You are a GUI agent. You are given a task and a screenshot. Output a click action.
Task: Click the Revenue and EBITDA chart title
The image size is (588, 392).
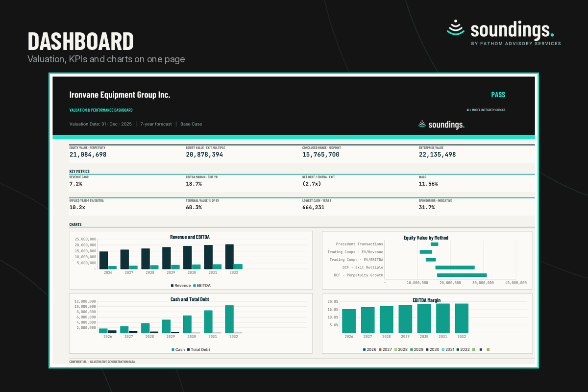tap(190, 237)
